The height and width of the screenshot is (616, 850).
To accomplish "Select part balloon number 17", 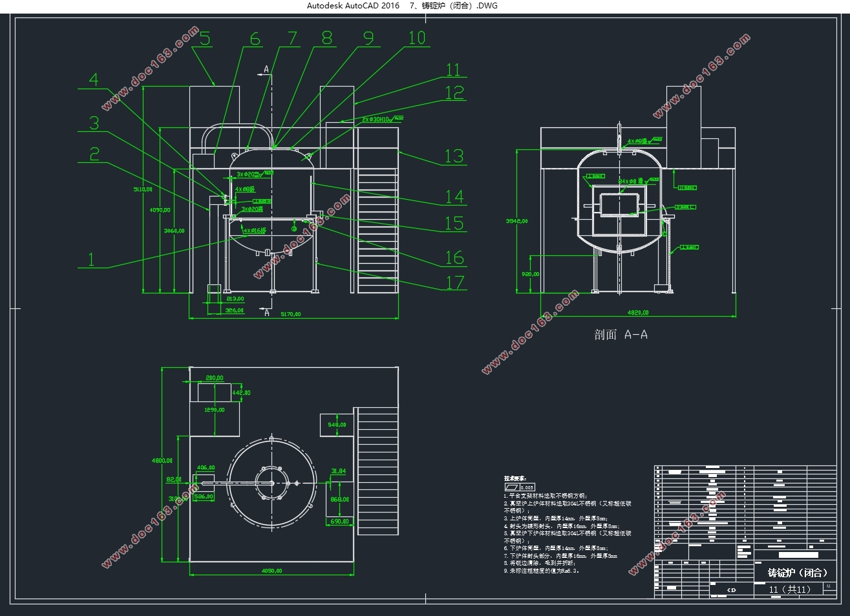I will (x=455, y=282).
